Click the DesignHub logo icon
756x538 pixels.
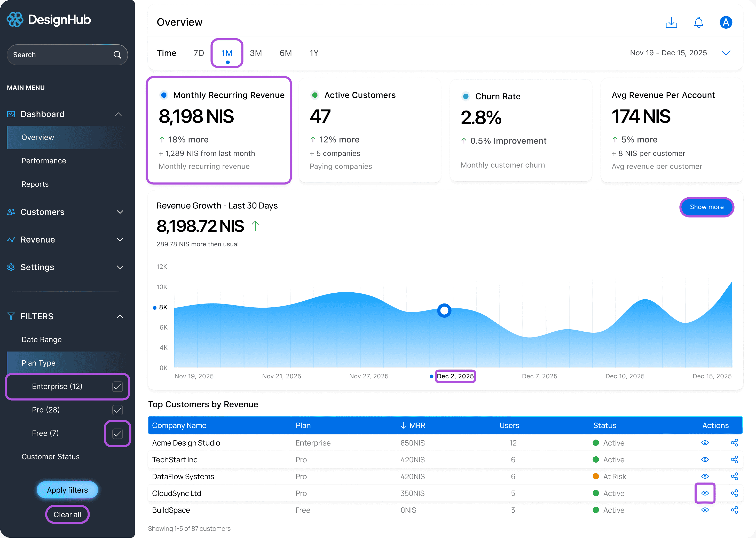pyautogui.click(x=15, y=20)
